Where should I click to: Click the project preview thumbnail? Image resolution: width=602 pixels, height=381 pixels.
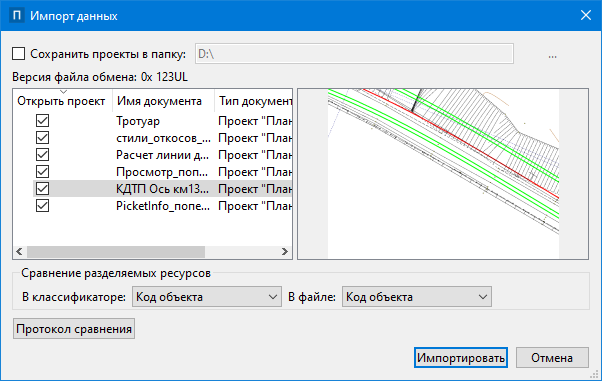coord(443,174)
